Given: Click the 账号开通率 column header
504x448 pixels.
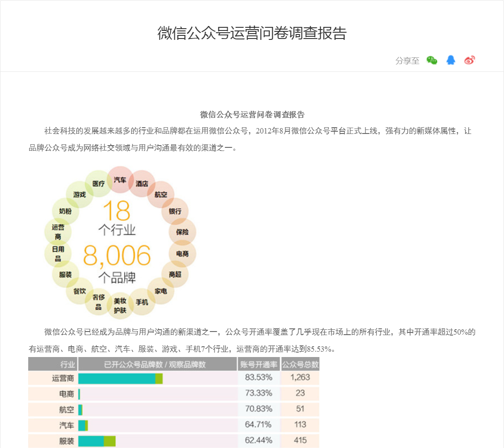Looking at the screenshot, I should point(259,364).
